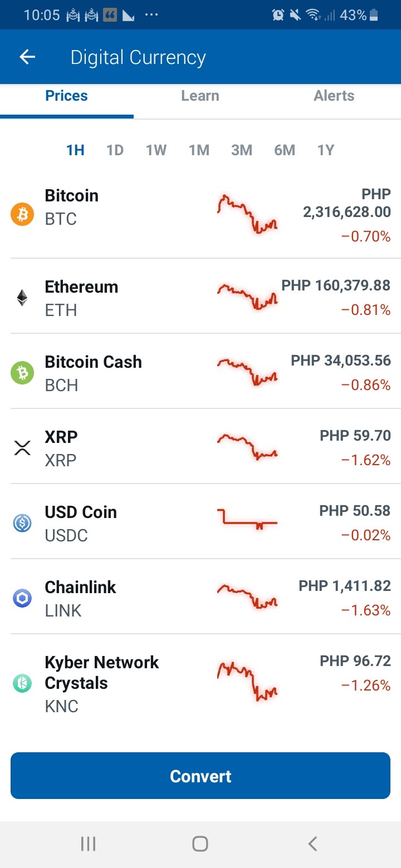Tap the Convert button
401x868 pixels.
pos(200,776)
